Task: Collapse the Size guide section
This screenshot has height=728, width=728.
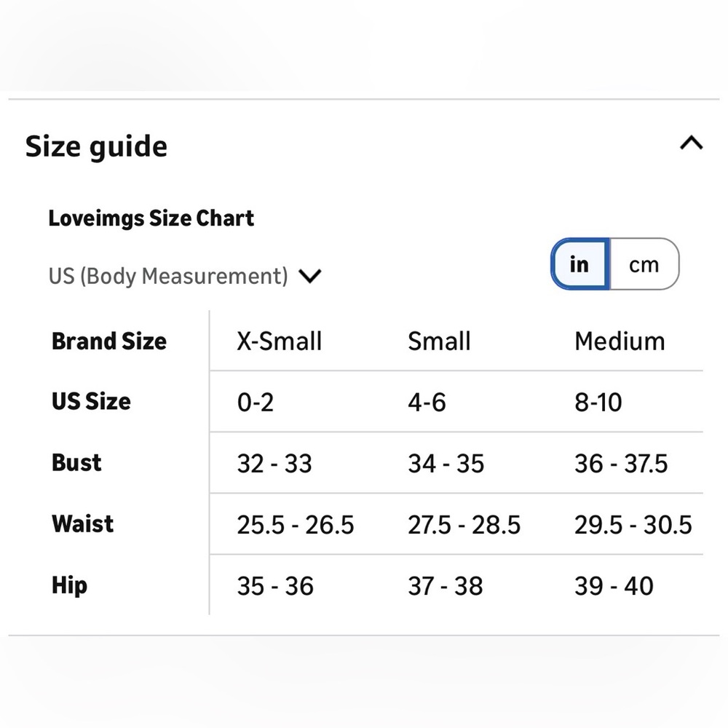Action: tap(691, 143)
